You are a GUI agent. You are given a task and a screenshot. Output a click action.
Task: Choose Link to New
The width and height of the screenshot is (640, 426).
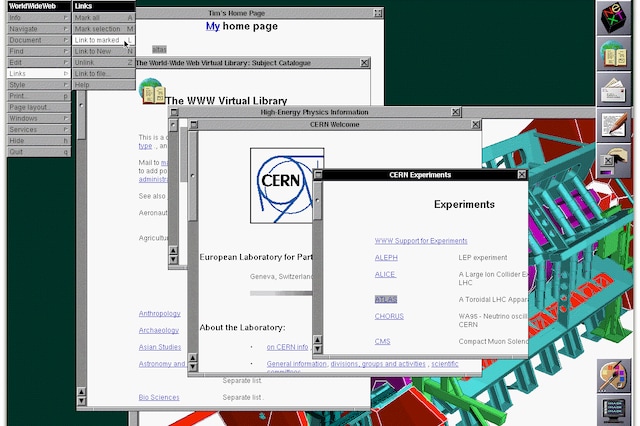coord(104,51)
